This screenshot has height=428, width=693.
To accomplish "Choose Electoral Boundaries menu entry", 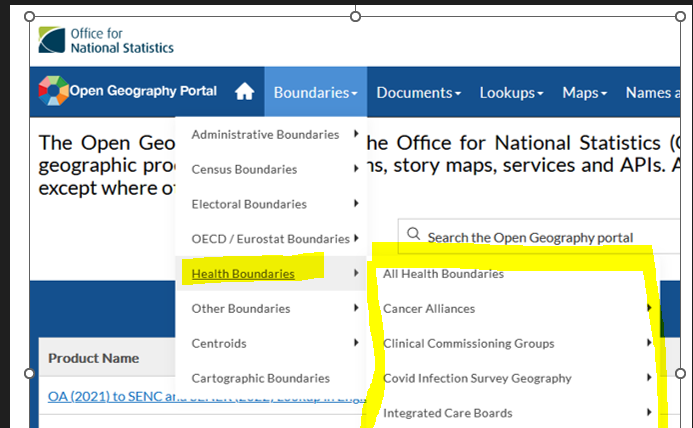I will pyautogui.click(x=249, y=204).
